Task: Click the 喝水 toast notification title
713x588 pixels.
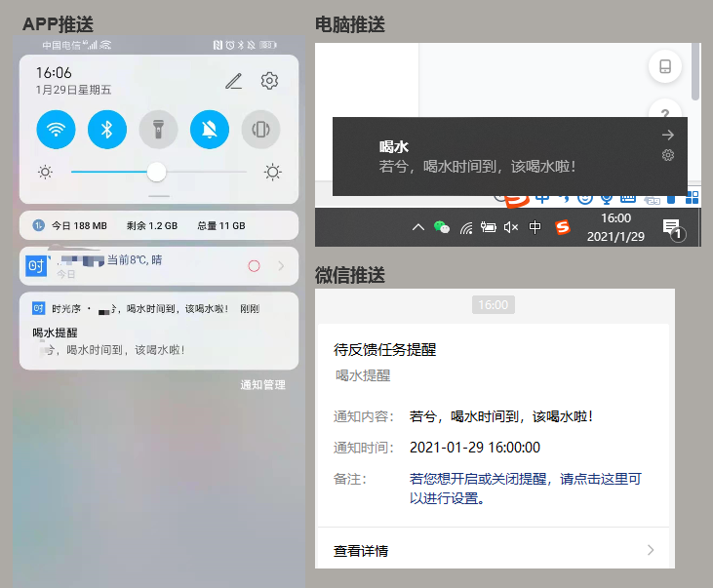Action: point(394,147)
